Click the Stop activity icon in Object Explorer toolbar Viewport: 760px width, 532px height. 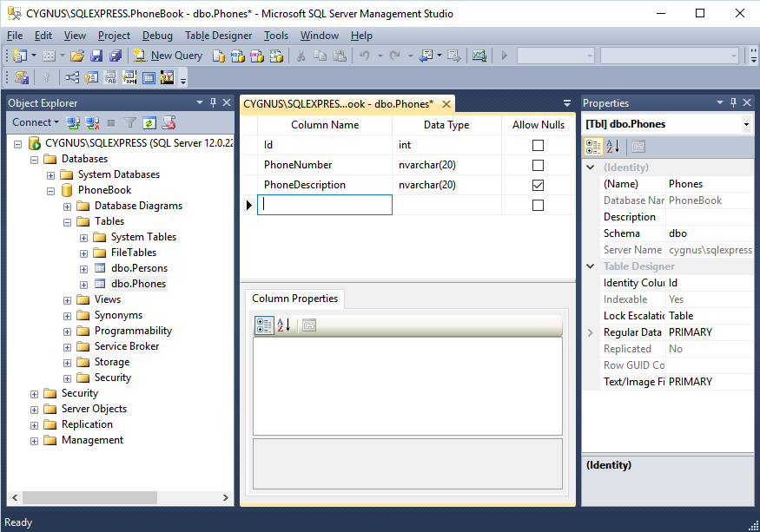coord(111,123)
